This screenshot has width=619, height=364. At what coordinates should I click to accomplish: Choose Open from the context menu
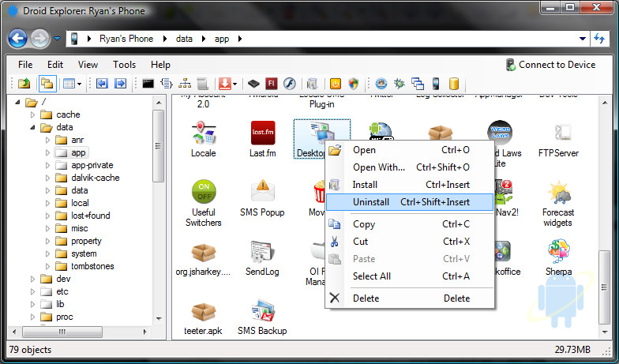pos(410,150)
